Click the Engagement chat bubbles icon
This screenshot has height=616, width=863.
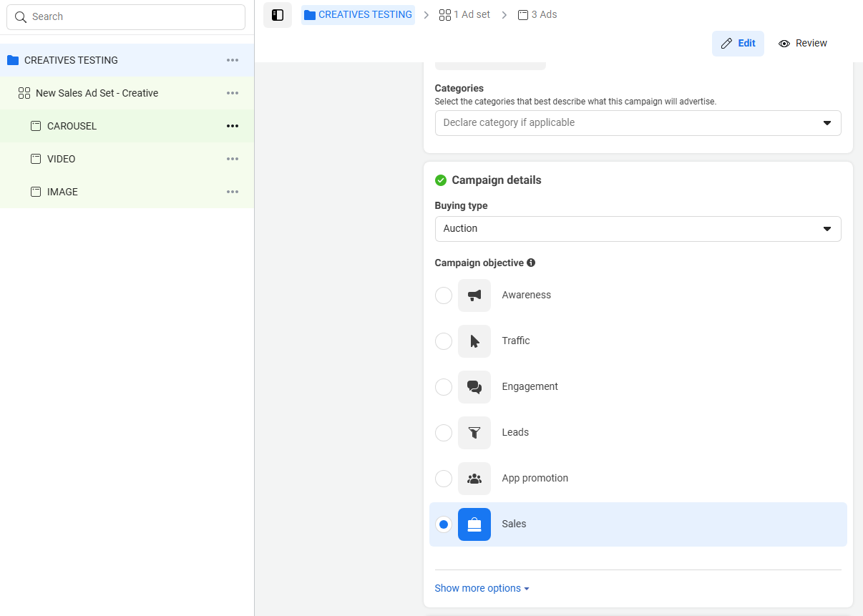click(474, 387)
